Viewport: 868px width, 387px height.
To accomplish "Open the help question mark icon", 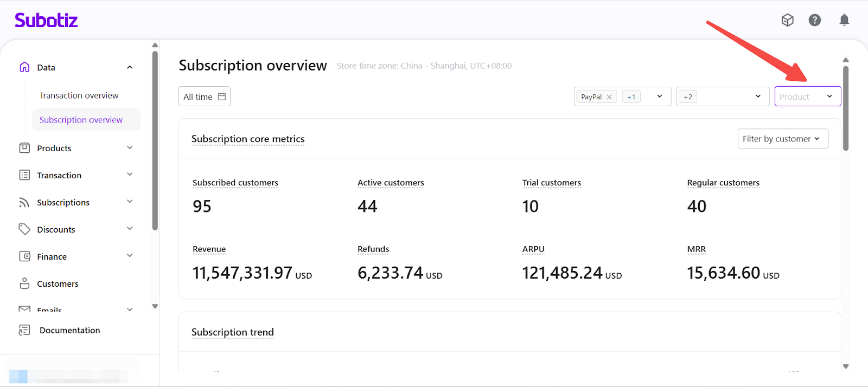I will click(814, 20).
